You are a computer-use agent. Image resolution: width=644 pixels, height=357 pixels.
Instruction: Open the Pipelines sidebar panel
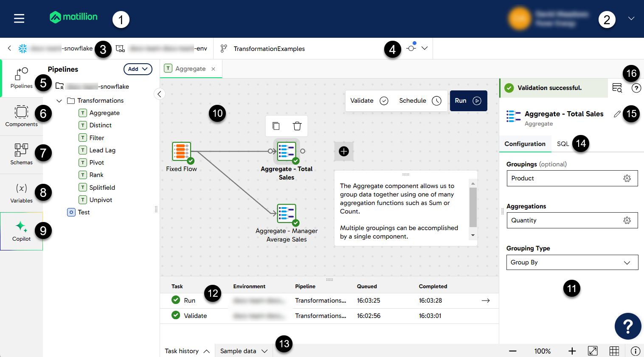click(x=21, y=78)
